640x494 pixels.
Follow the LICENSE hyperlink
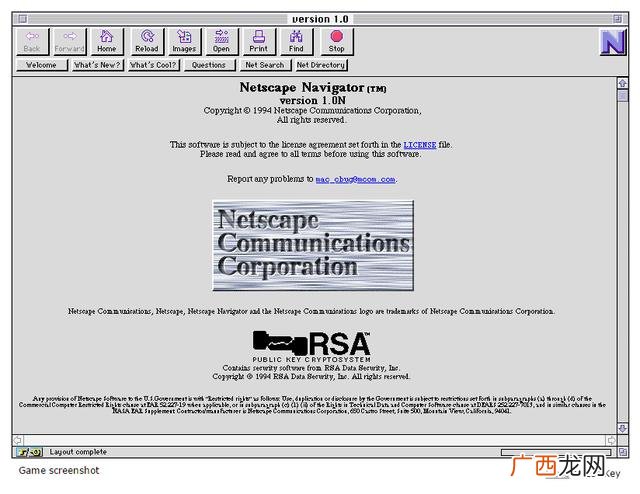(x=420, y=145)
